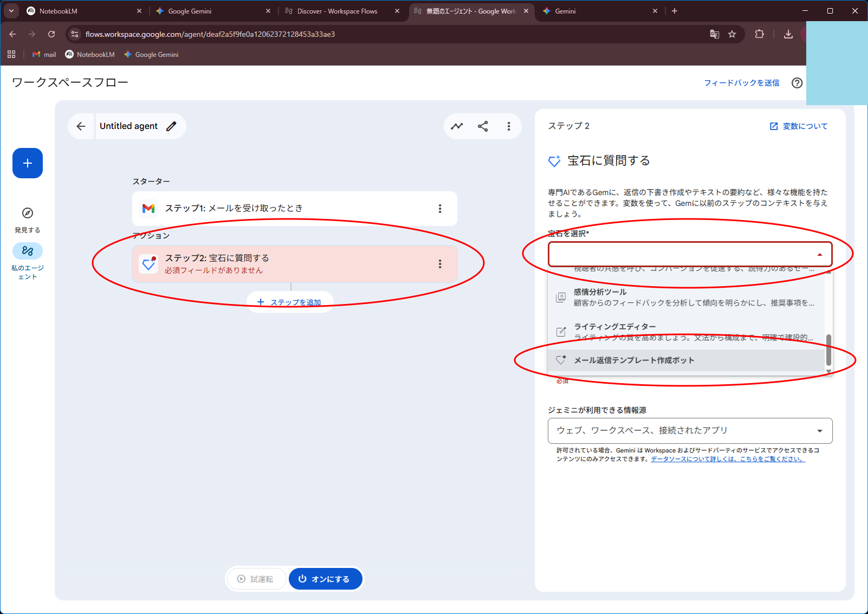868x614 pixels.
Task: Choose ライティングエディター from the list
Action: [614, 327]
